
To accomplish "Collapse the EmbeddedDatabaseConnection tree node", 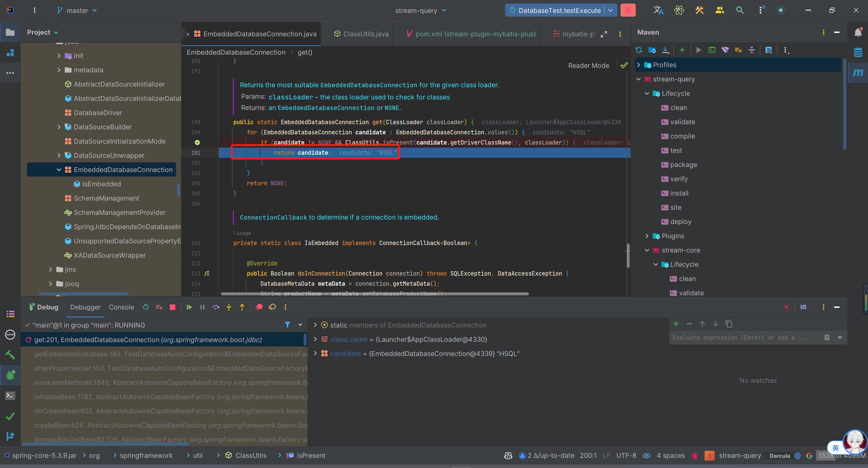I will point(59,170).
